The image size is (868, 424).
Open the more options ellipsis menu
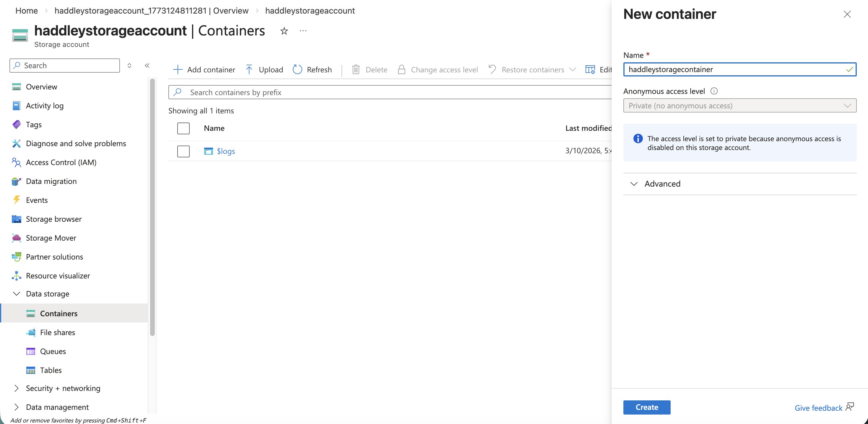click(303, 31)
